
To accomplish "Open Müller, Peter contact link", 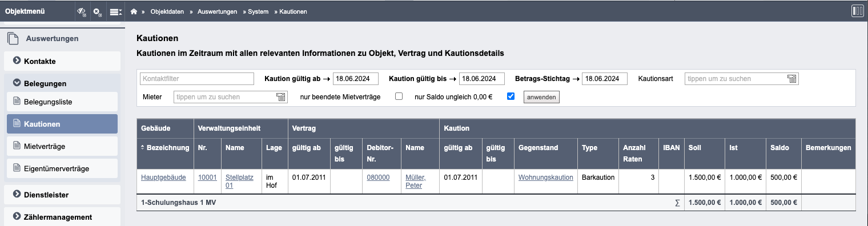I will 416,181.
